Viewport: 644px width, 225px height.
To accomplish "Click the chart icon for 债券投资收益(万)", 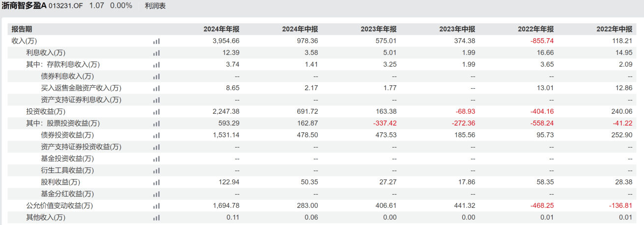I will point(156,135).
